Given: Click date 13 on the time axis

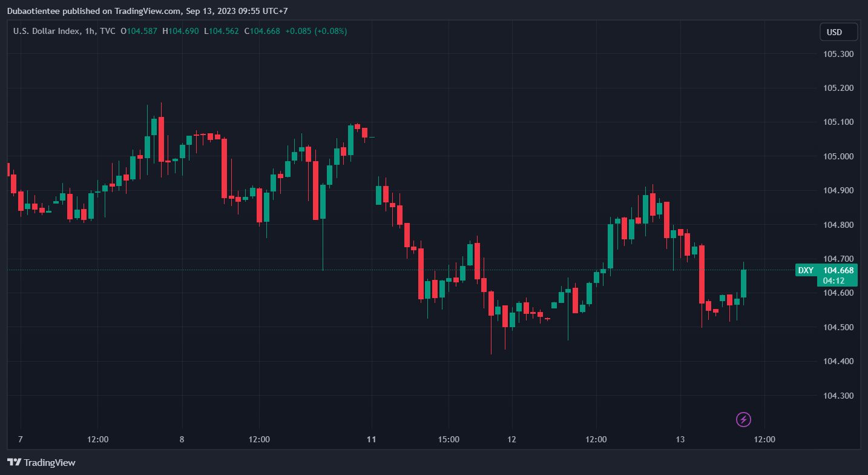Looking at the screenshot, I should point(680,439).
